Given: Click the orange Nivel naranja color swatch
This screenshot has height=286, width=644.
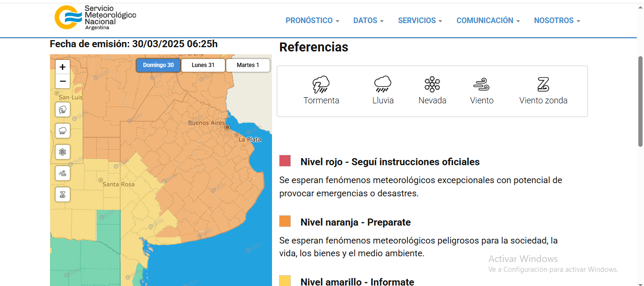Looking at the screenshot, I should click(x=285, y=221).
